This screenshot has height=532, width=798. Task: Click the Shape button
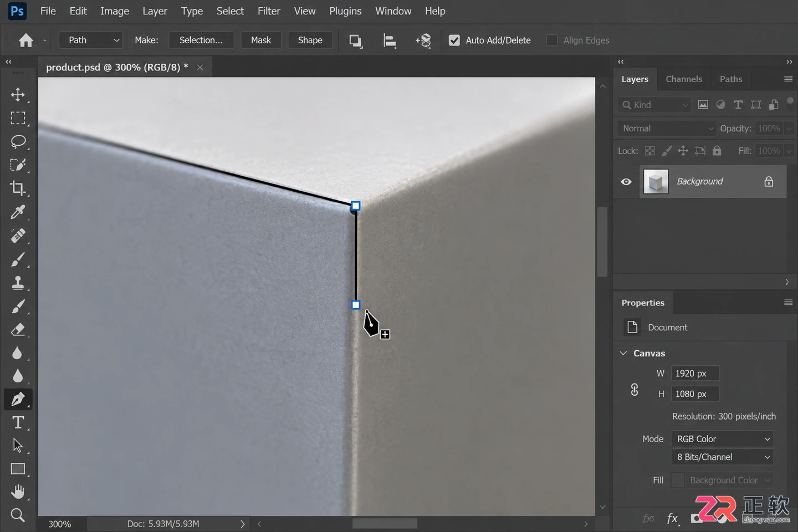310,40
